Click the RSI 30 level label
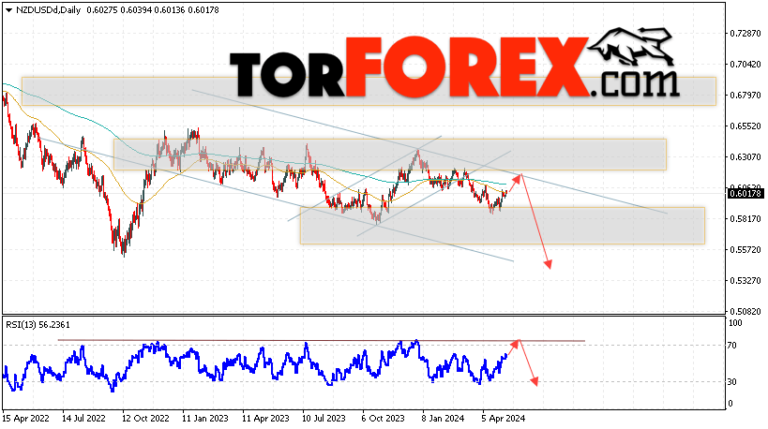768x429 pixels. coord(732,382)
